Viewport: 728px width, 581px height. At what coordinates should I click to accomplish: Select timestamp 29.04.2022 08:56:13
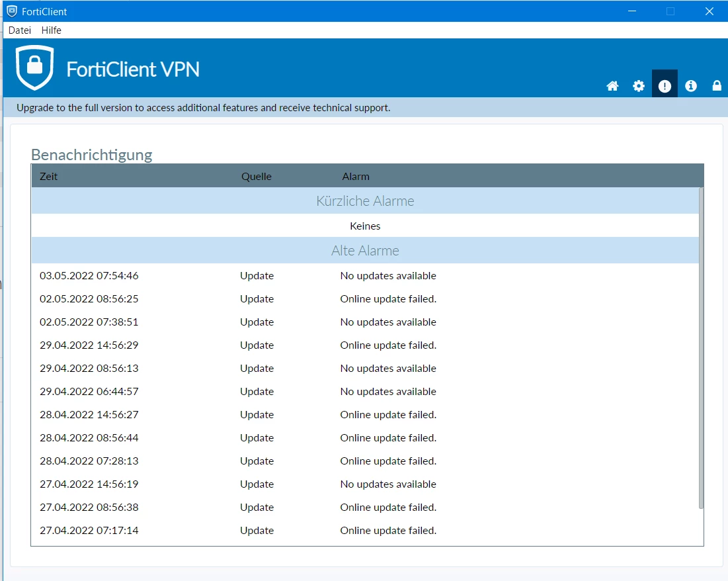89,369
